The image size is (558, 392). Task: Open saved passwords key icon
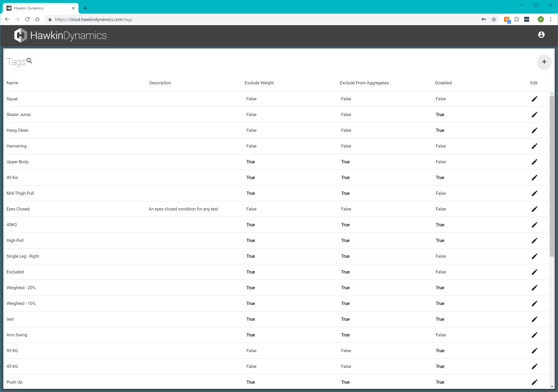pyautogui.click(x=484, y=20)
